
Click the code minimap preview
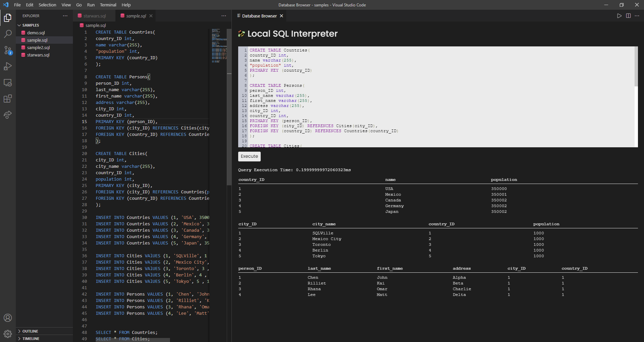point(219,46)
